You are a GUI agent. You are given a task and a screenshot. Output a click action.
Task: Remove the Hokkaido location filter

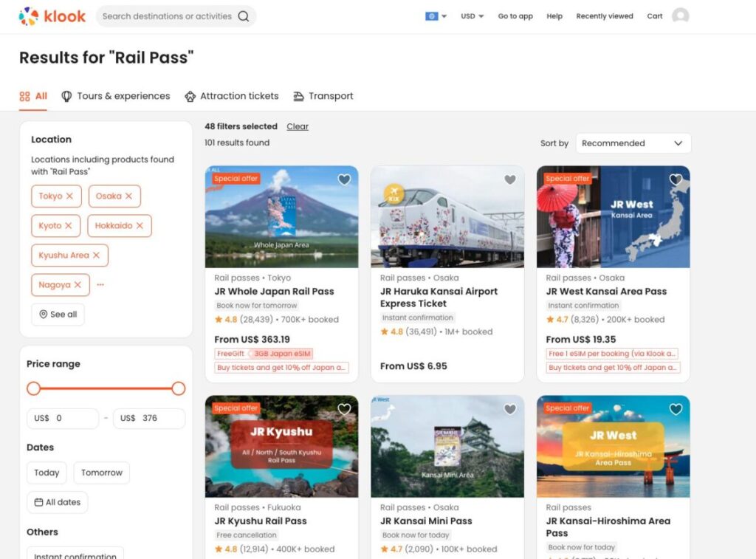pos(140,226)
